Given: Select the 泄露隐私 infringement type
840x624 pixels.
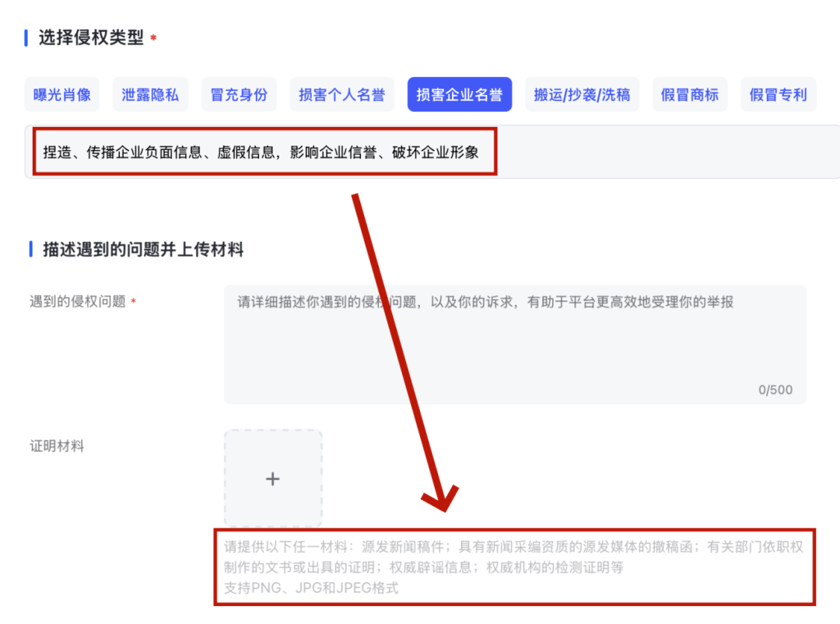Looking at the screenshot, I should click(x=150, y=95).
